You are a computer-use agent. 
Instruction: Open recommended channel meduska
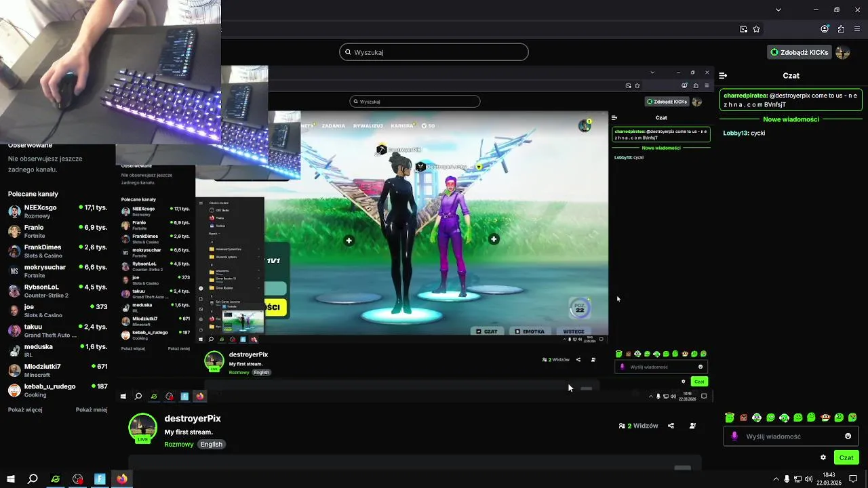[x=58, y=350]
